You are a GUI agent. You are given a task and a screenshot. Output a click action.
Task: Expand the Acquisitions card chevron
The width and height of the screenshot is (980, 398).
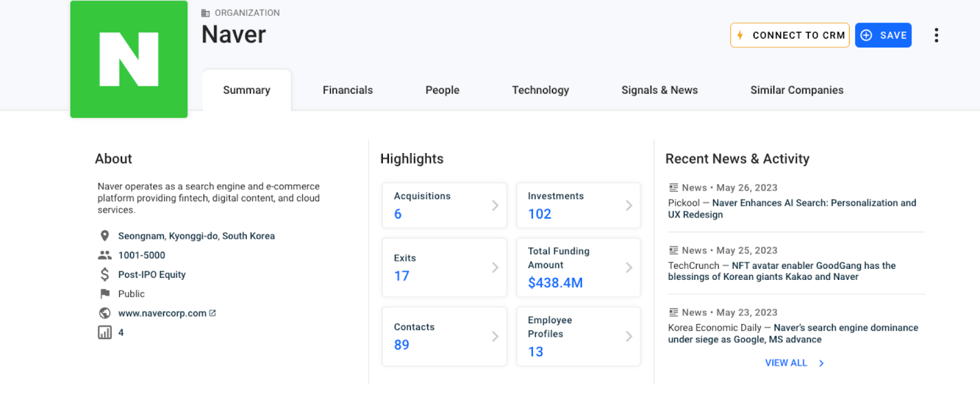click(495, 205)
